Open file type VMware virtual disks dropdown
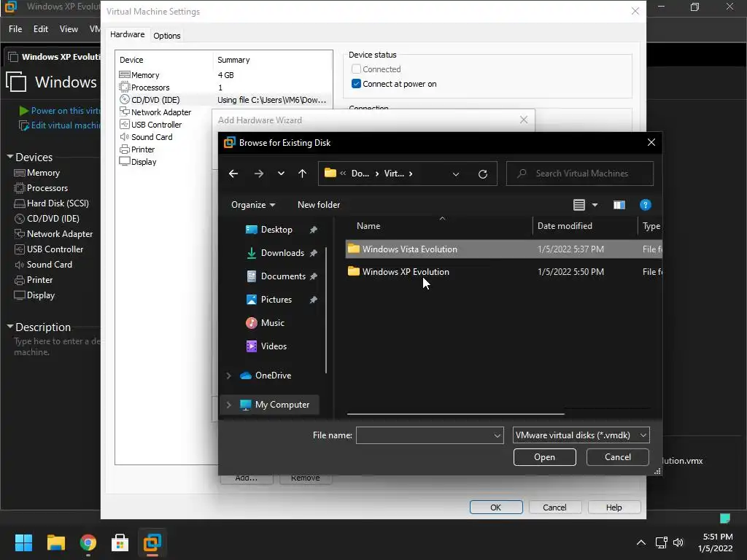 tap(581, 435)
